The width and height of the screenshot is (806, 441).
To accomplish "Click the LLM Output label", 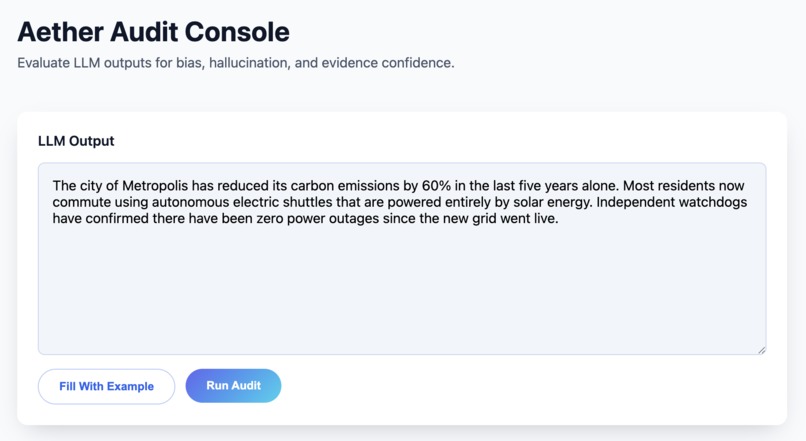I will click(x=76, y=141).
